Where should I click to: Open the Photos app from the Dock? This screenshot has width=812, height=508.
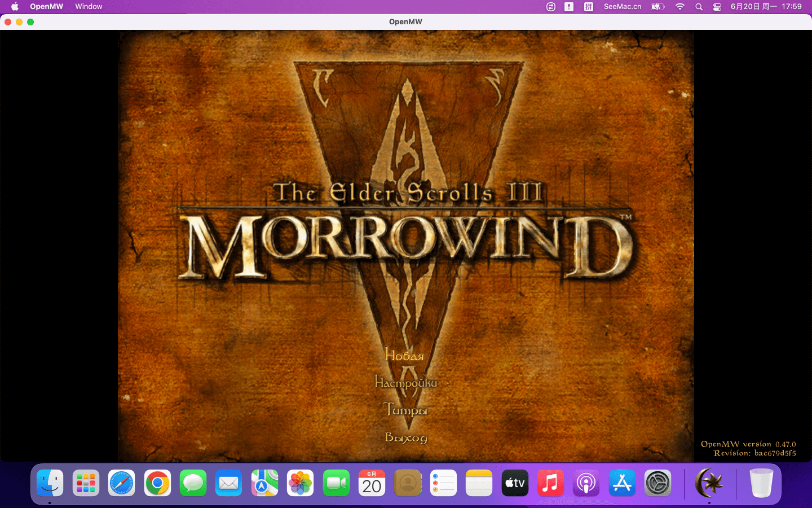coord(301,483)
